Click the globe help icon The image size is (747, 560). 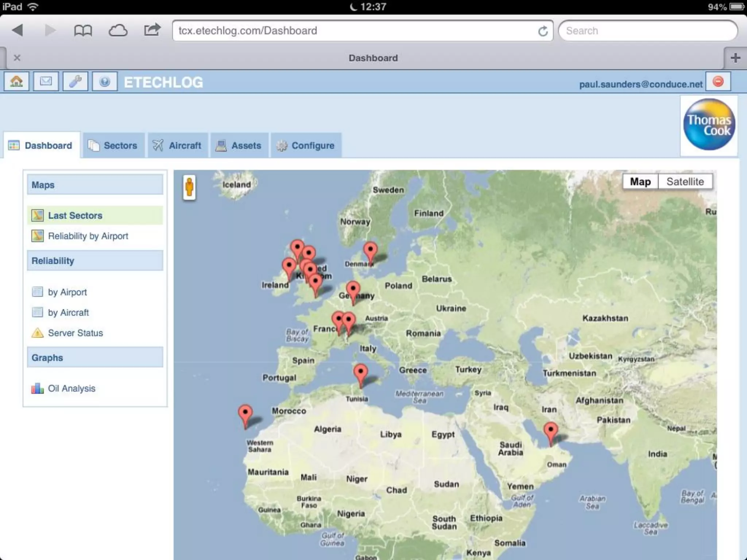tap(105, 81)
